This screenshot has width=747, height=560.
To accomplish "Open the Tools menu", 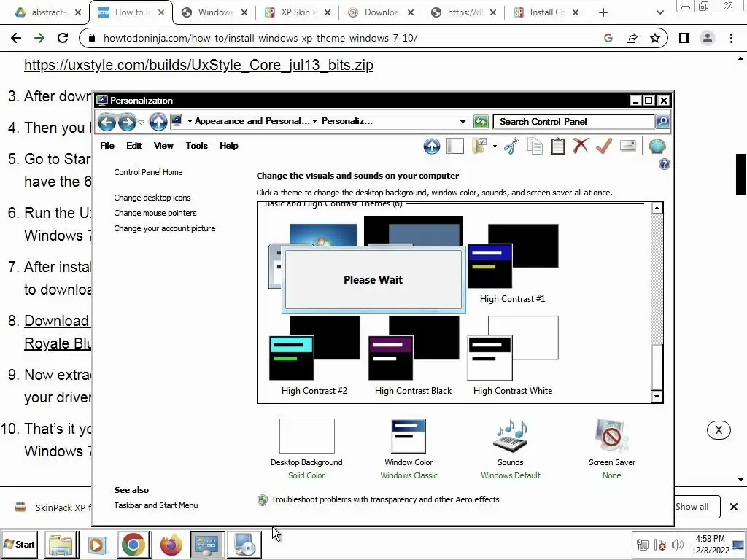I will (x=197, y=146).
